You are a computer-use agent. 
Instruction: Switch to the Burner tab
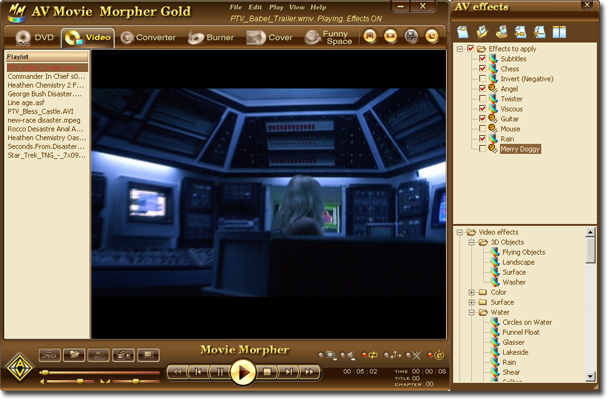click(211, 37)
